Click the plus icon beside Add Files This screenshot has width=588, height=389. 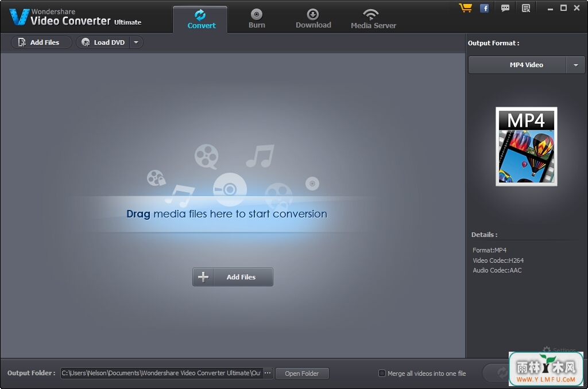[203, 277]
